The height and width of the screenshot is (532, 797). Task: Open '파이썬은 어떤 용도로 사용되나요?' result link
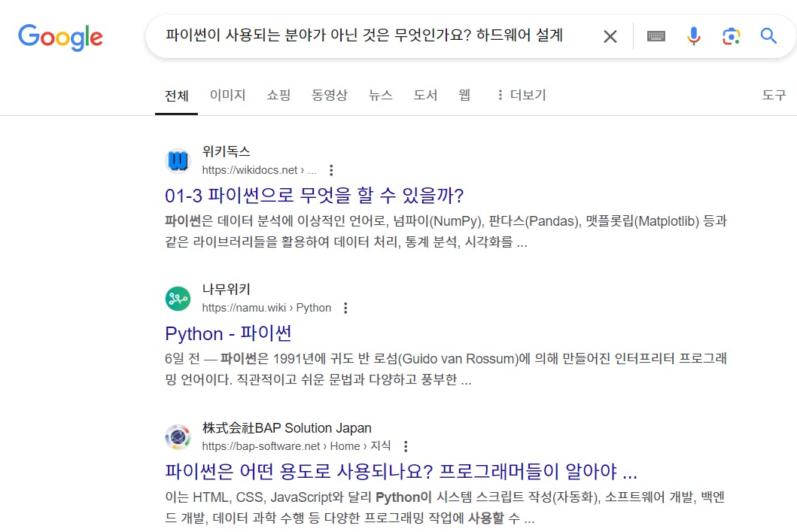pyautogui.click(x=400, y=472)
